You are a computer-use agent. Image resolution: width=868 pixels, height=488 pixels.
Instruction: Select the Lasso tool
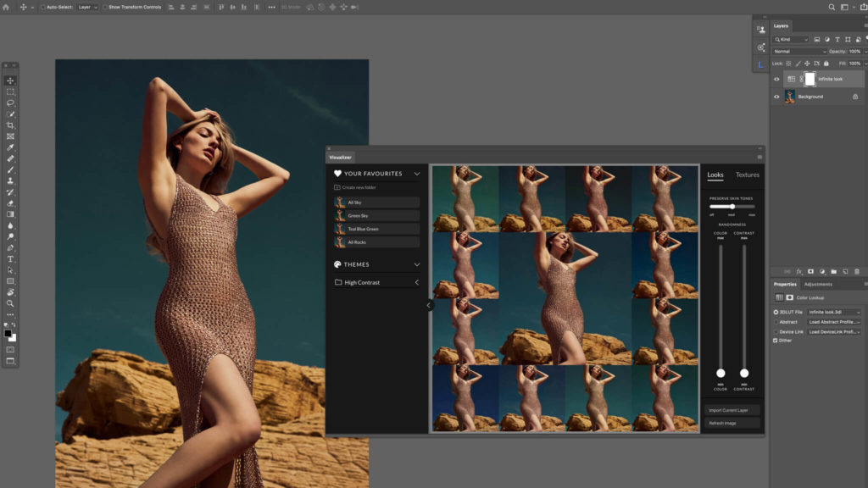(10, 103)
